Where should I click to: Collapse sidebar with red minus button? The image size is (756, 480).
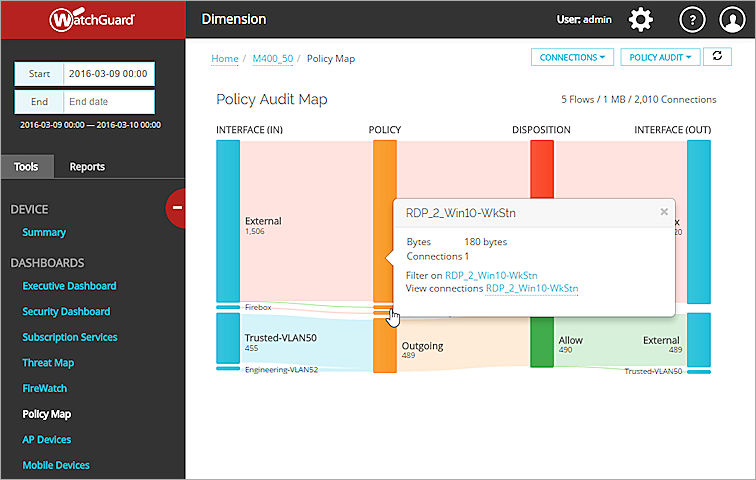(177, 207)
